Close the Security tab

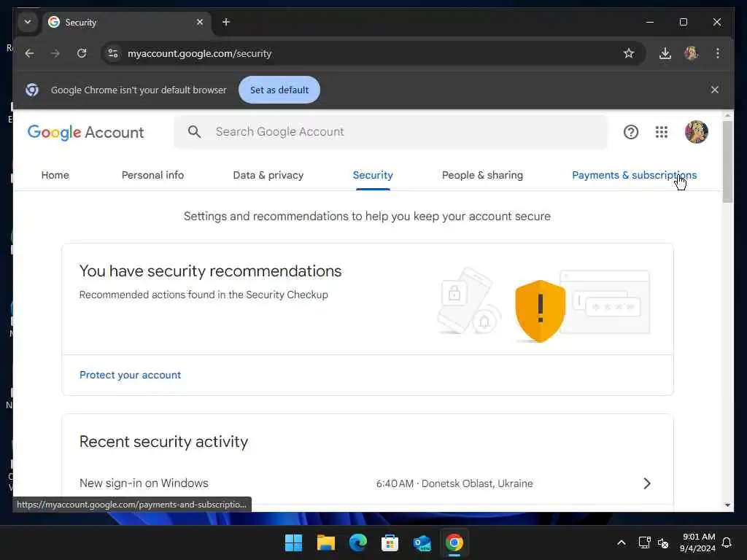click(200, 22)
